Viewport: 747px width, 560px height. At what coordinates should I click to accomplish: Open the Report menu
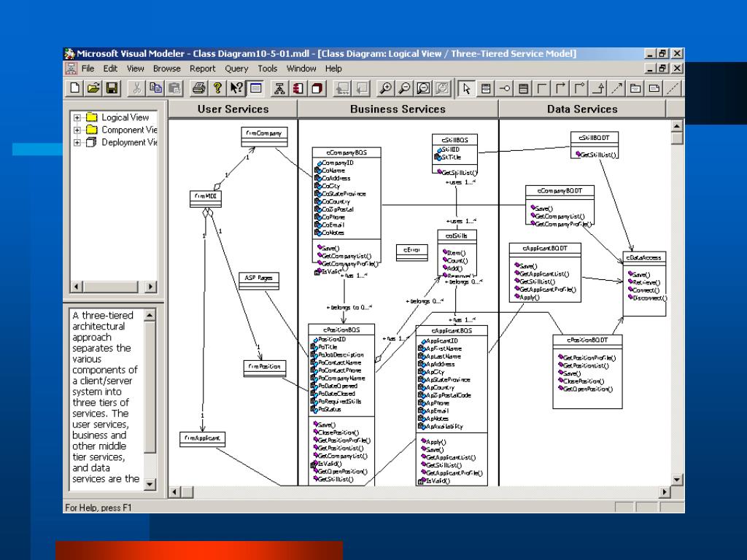pyautogui.click(x=203, y=69)
